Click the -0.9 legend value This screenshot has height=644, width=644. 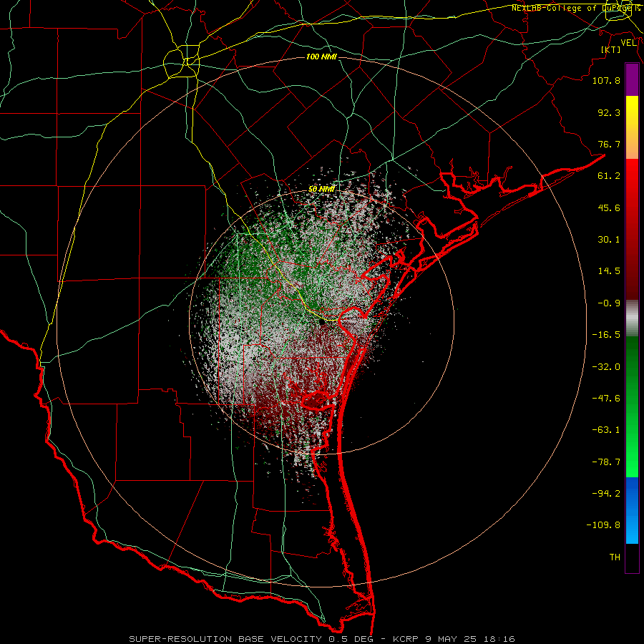(x=609, y=303)
